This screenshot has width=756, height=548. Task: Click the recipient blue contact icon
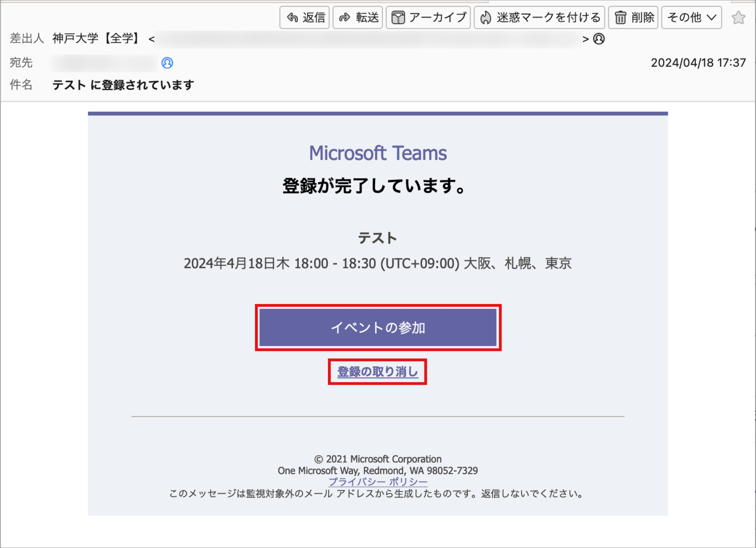pos(167,63)
